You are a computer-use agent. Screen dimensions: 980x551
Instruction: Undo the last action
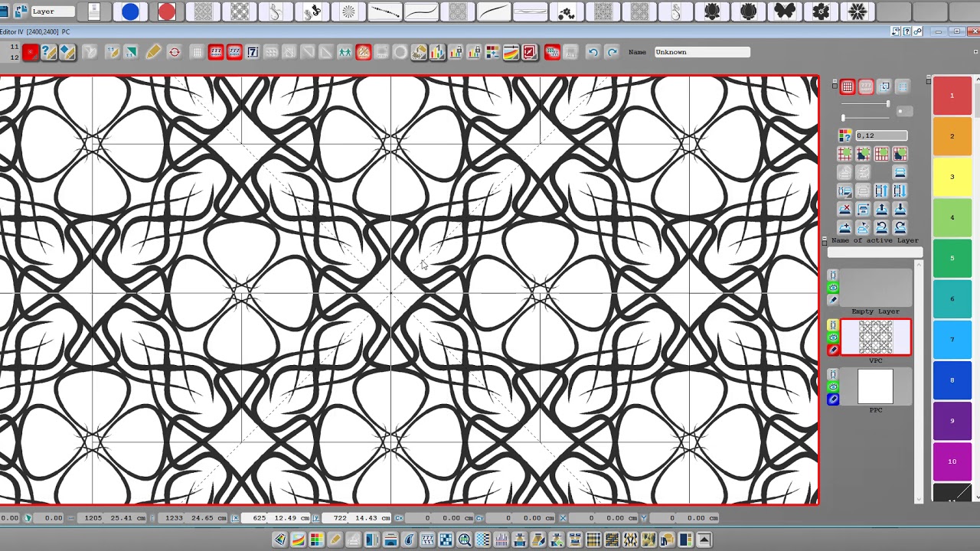593,51
